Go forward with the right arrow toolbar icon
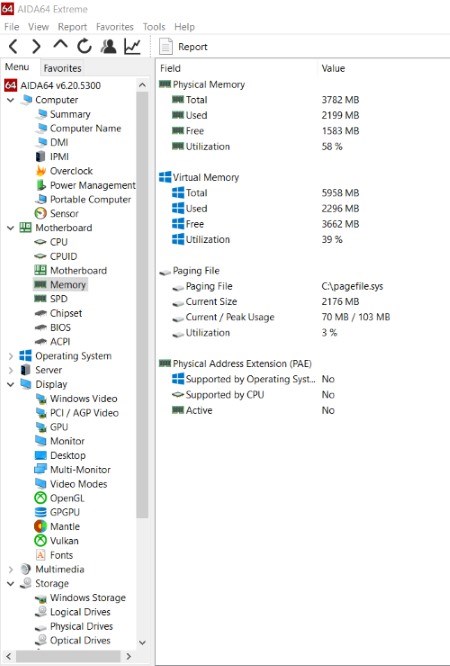Viewport: 450px width, 666px height. 37,46
